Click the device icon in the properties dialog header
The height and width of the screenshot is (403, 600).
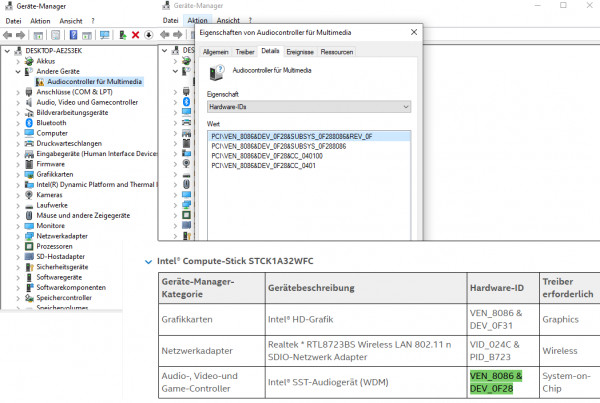pos(217,73)
